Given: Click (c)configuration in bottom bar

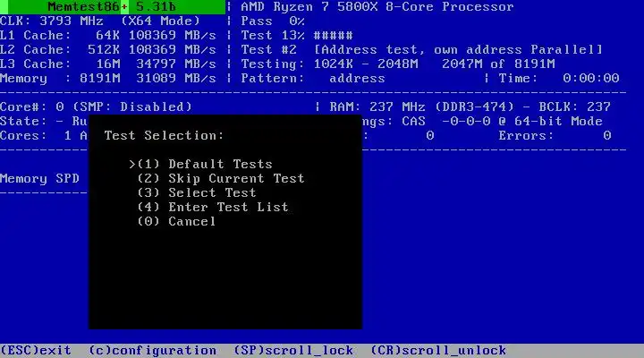Looking at the screenshot, I should [x=152, y=351].
